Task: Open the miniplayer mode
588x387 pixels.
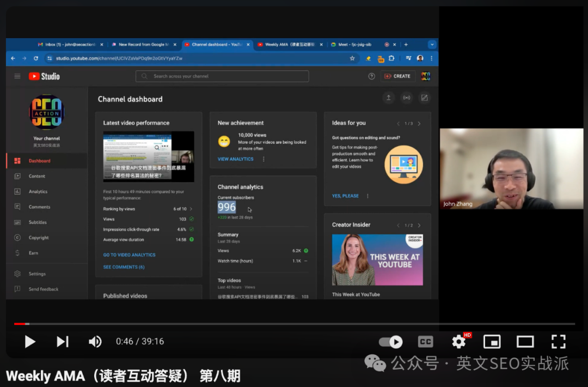Action: pos(492,342)
